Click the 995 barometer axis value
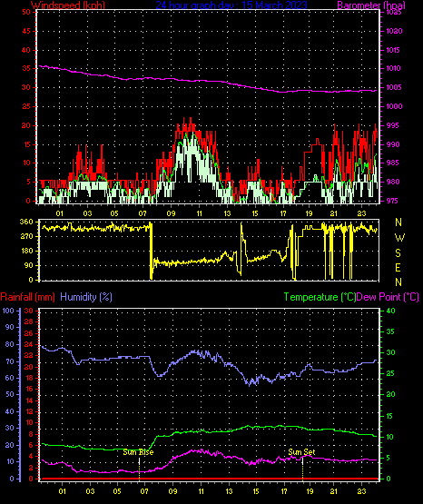The width and height of the screenshot is (423, 504). [x=392, y=125]
